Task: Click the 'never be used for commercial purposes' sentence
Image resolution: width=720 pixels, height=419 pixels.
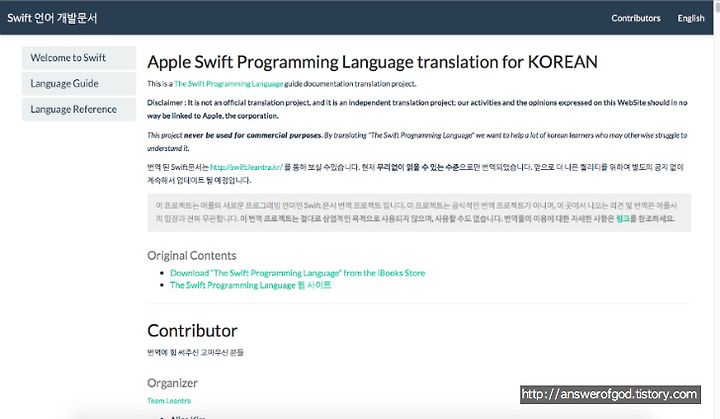Action: (x=253, y=135)
